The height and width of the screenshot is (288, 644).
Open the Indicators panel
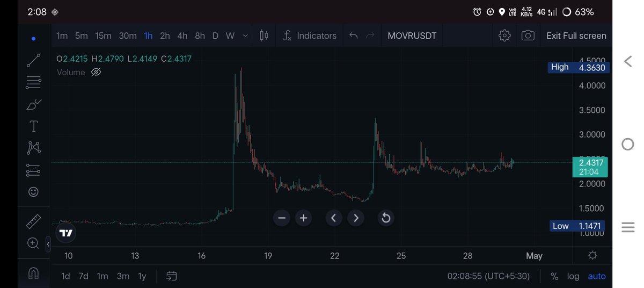310,36
